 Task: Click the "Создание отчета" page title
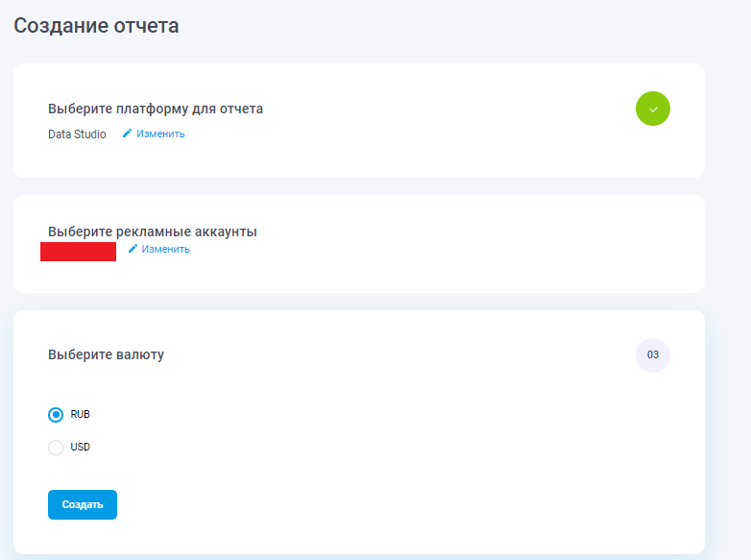tap(96, 26)
